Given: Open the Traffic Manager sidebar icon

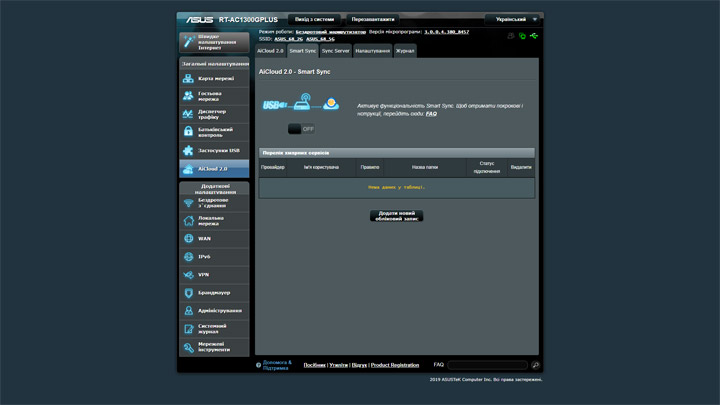Looking at the screenshot, I should 188,114.
